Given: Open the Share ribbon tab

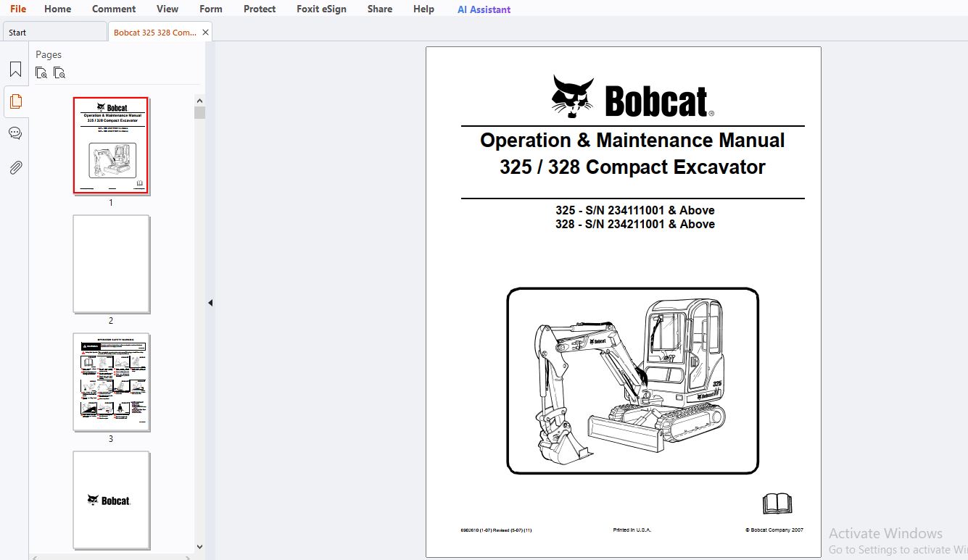Looking at the screenshot, I should (380, 9).
